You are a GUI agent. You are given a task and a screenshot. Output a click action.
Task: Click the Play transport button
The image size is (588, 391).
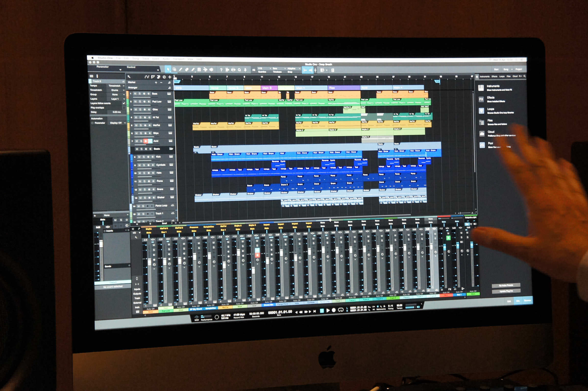[328, 310]
